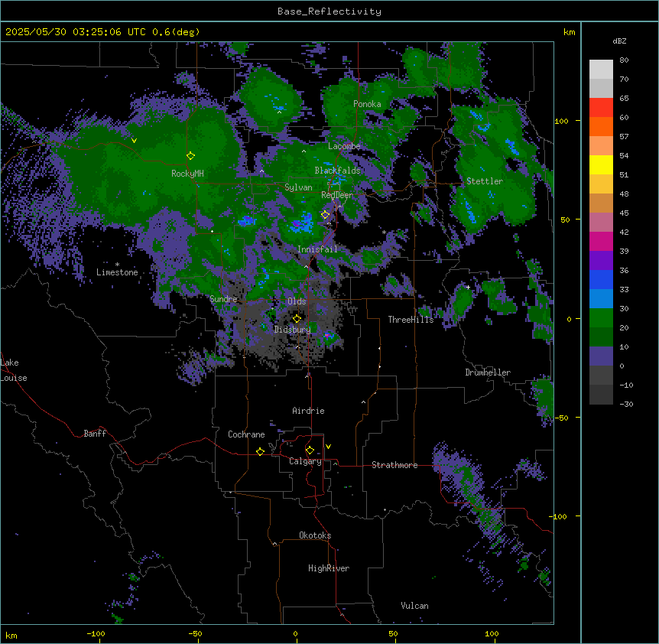The width and height of the screenshot is (659, 644).
Task: Click the Sundre label
Action: coord(223,299)
